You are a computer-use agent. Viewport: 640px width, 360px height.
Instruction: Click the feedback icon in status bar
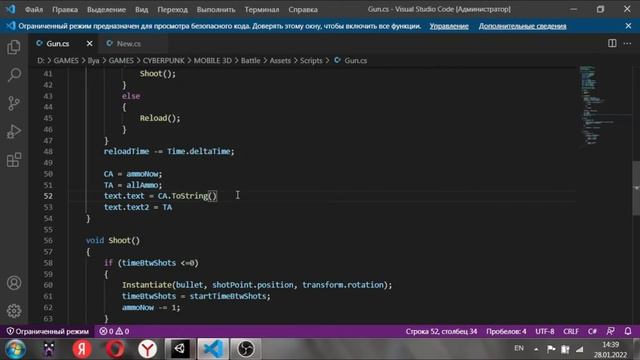610,331
